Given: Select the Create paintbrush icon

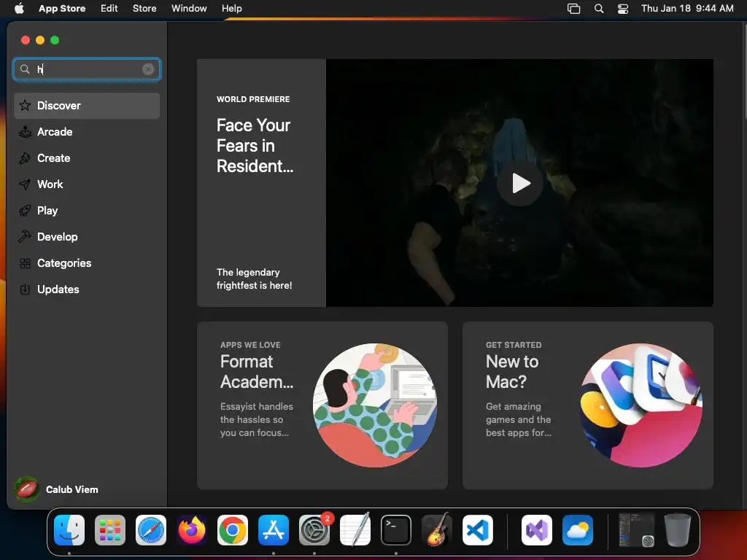Looking at the screenshot, I should pos(25,158).
